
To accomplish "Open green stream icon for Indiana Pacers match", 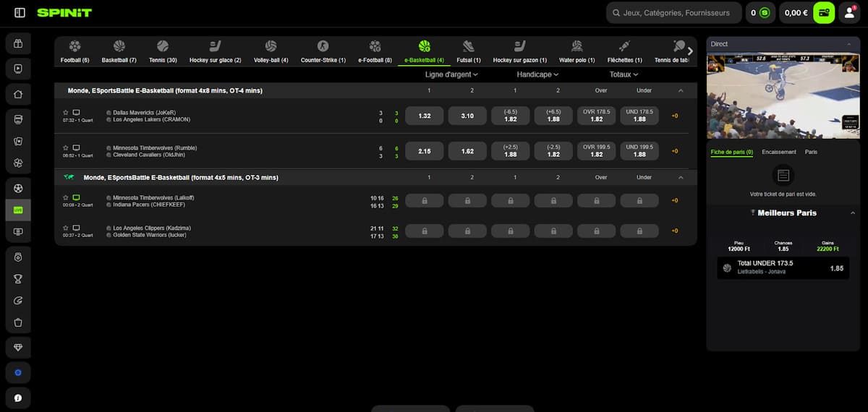I will pyautogui.click(x=76, y=197).
